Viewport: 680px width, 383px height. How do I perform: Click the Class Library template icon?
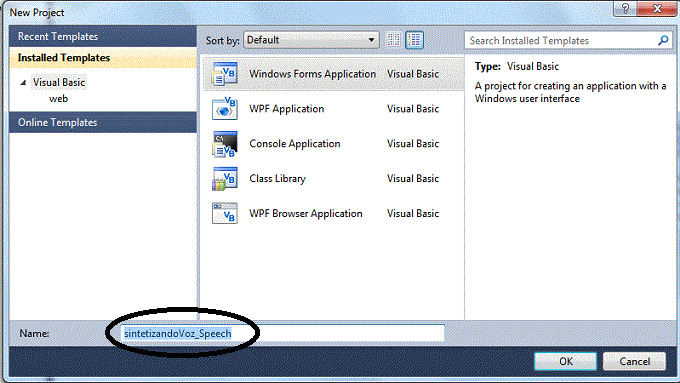[x=224, y=179]
